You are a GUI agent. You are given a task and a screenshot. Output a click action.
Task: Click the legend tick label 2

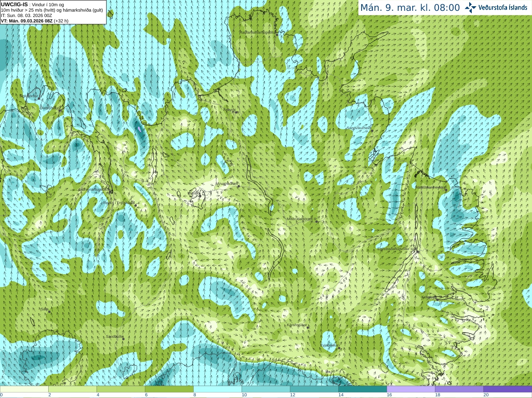pos(49,395)
